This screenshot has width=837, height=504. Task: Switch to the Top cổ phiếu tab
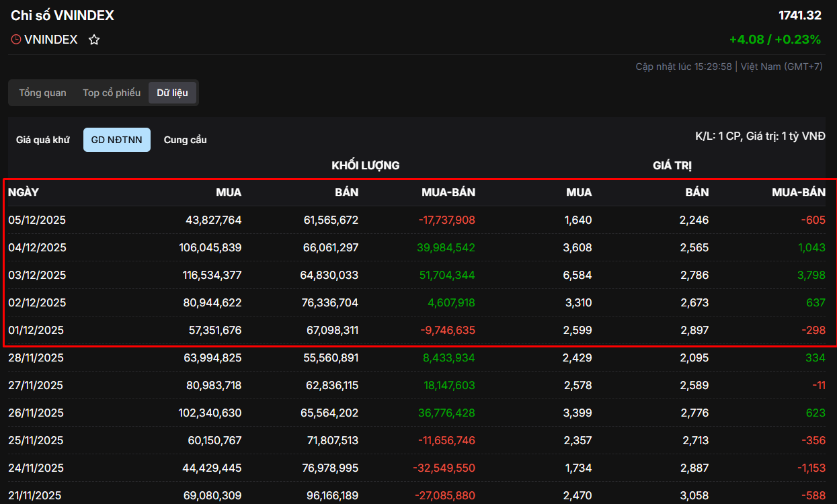tap(112, 93)
